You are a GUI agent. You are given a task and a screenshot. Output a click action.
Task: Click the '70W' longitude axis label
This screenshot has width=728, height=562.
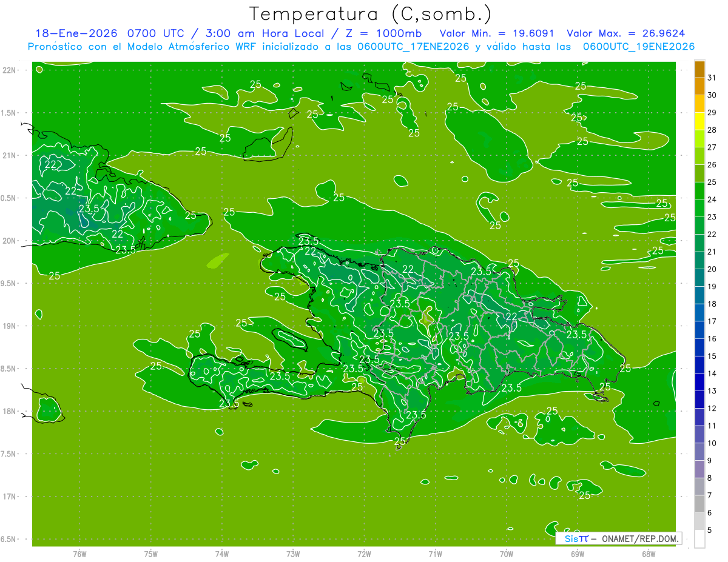pos(507,554)
